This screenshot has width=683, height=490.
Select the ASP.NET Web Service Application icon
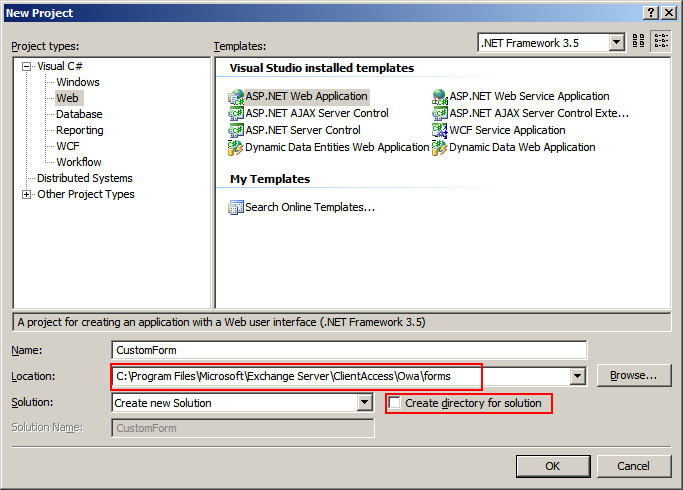[x=440, y=97]
